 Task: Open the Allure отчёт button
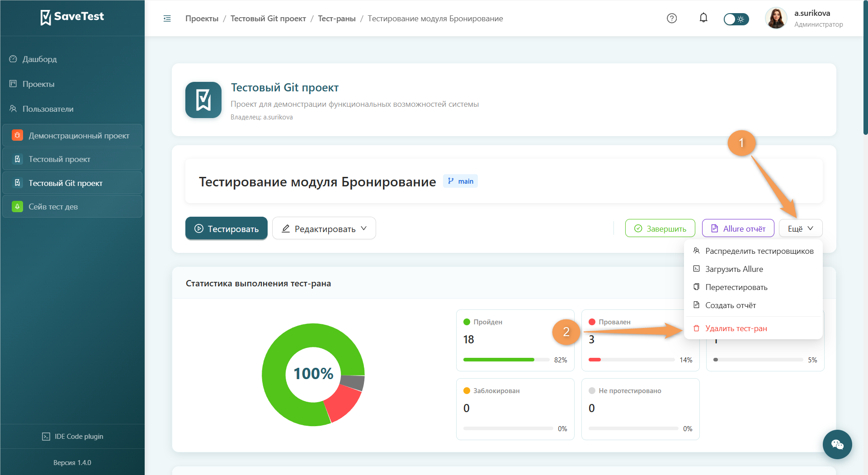[x=738, y=228]
